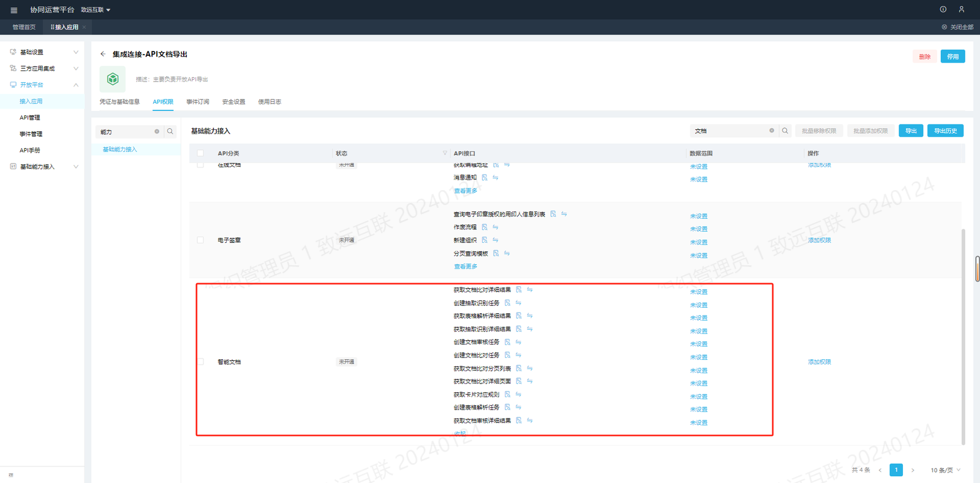Viewport: 980px width, 483px height.
Task: Click the 批量添加权限 button
Action: click(870, 131)
